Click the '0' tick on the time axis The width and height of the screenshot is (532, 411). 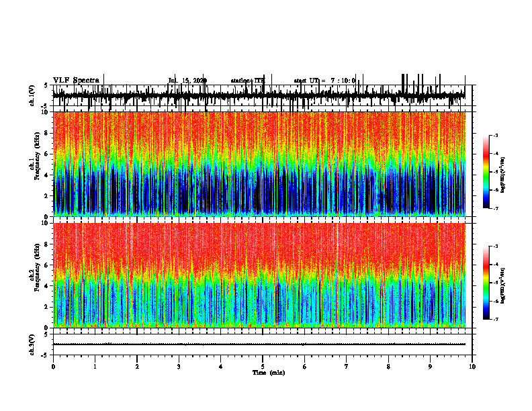click(53, 367)
